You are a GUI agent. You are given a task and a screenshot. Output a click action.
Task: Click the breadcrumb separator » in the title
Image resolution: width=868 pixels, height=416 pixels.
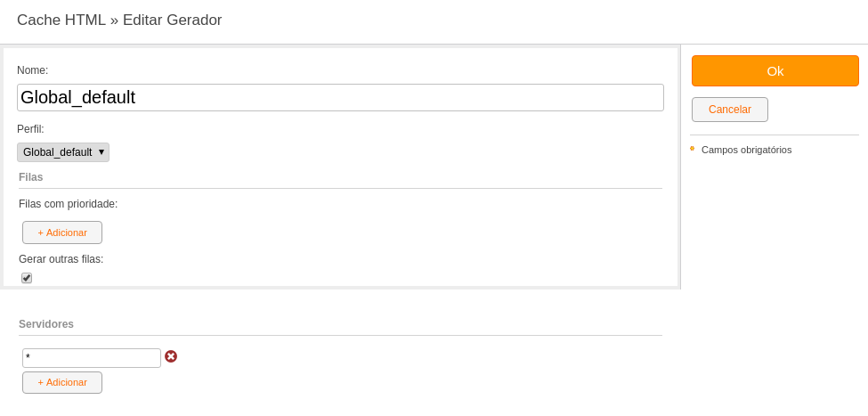coord(114,20)
